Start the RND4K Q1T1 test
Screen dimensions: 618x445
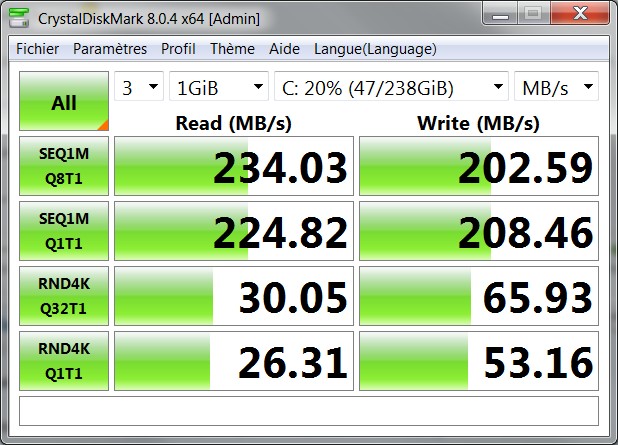click(x=64, y=361)
